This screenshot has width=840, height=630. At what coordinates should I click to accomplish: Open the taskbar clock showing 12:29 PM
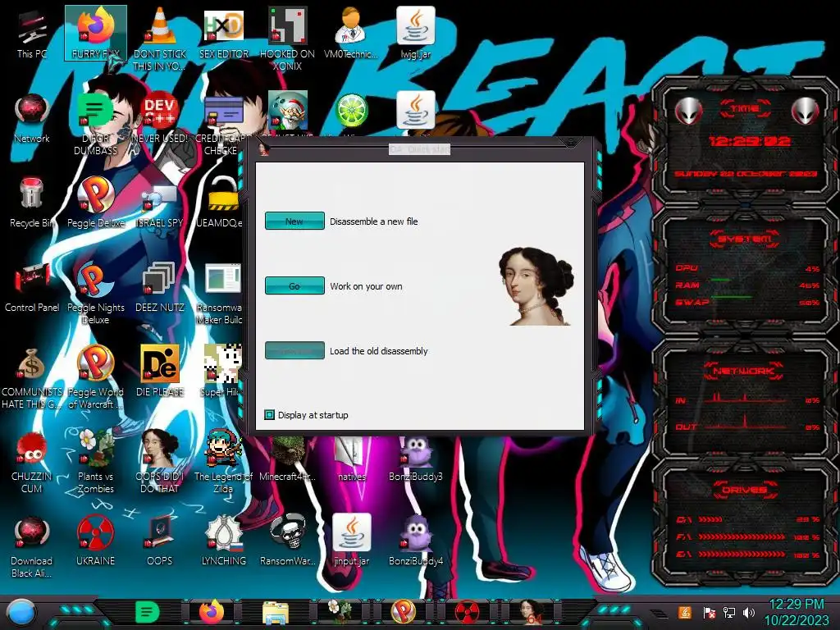pyautogui.click(x=796, y=612)
